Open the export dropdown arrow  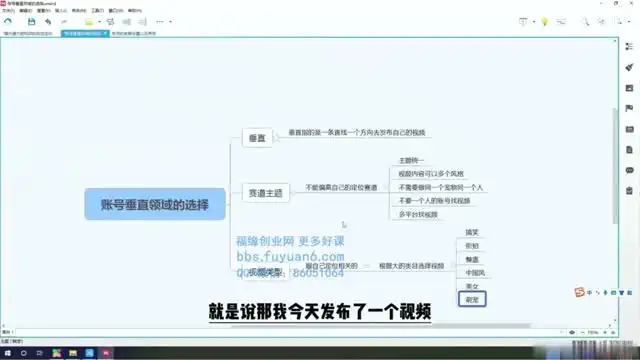coord(629,22)
